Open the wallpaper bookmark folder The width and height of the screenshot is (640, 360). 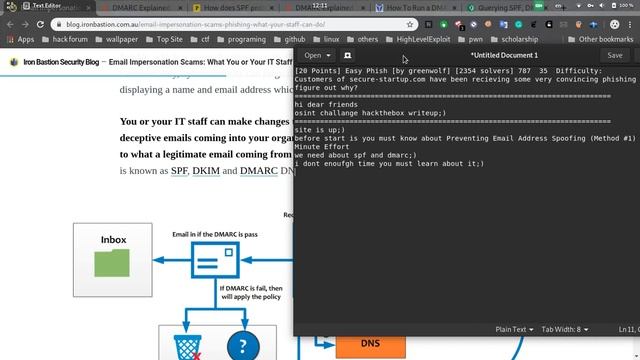pos(117,40)
